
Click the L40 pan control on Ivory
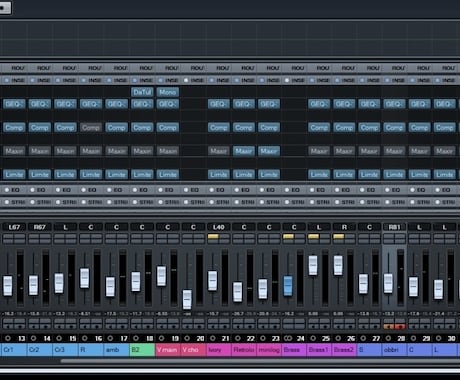click(219, 227)
